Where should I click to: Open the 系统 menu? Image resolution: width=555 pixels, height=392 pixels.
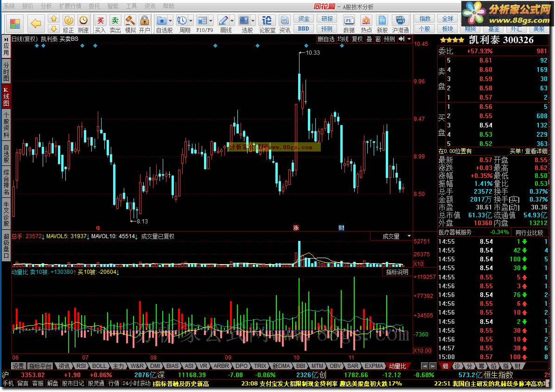[x=9, y=6]
